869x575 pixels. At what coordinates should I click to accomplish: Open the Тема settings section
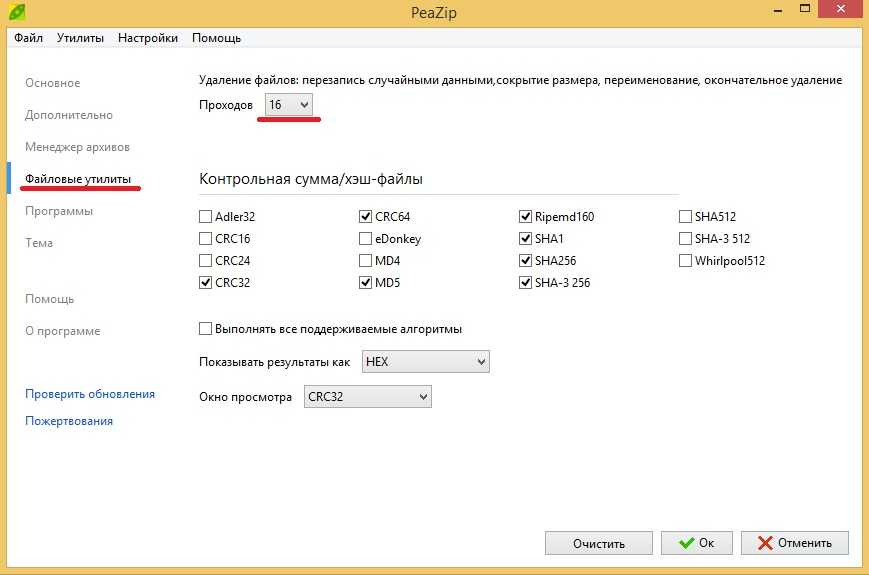[x=39, y=243]
